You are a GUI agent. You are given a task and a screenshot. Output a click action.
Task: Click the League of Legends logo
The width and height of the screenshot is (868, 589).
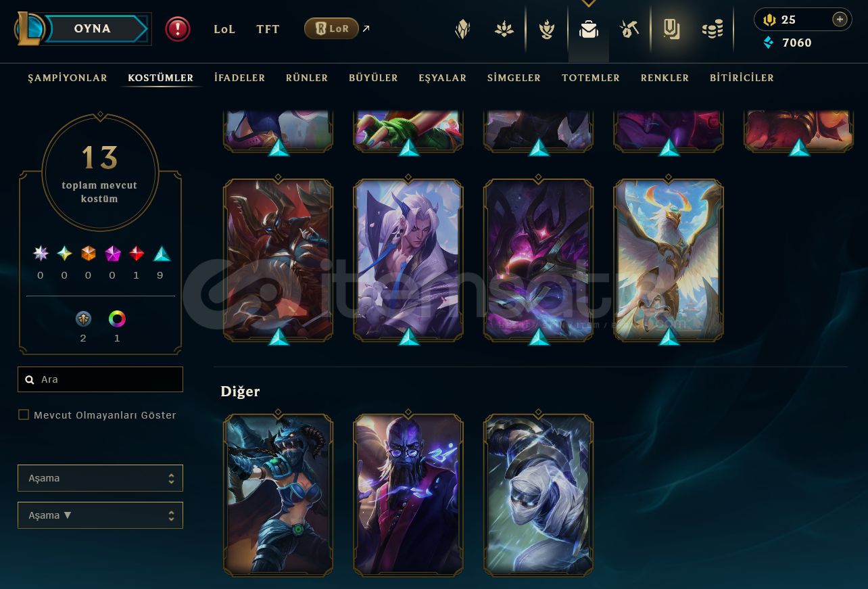[30, 28]
